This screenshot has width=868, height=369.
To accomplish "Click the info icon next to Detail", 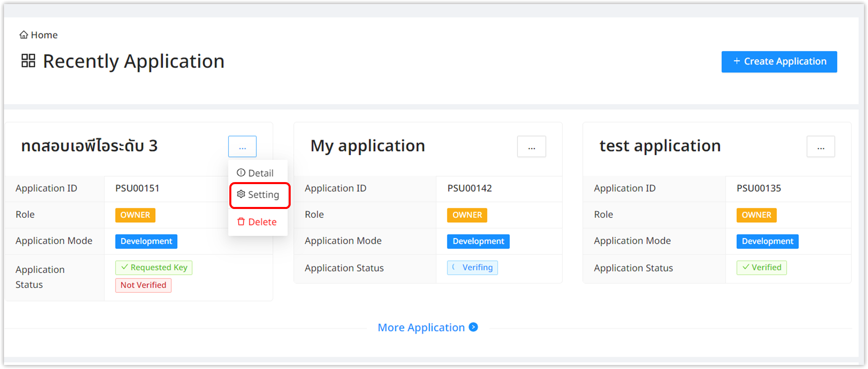I will pos(241,173).
